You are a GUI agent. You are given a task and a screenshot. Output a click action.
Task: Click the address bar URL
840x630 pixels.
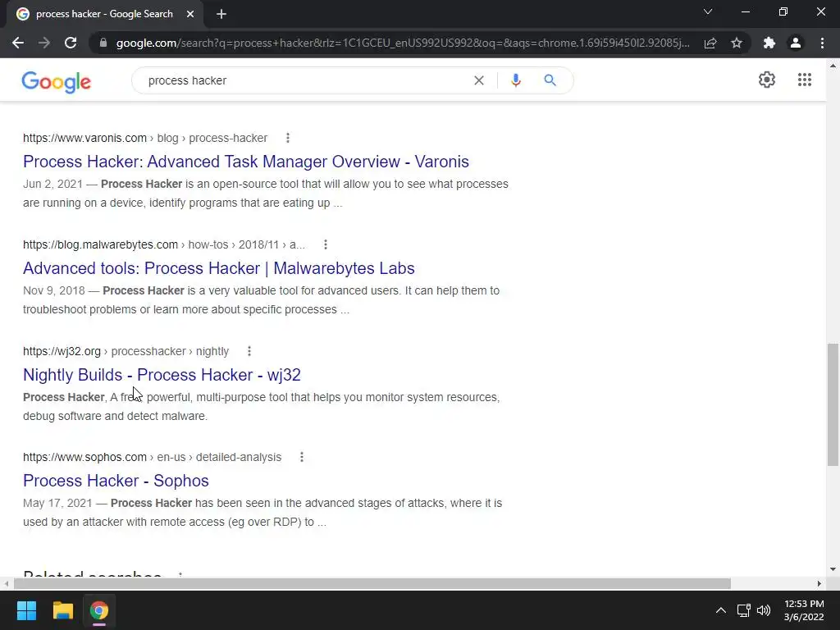[x=403, y=43]
